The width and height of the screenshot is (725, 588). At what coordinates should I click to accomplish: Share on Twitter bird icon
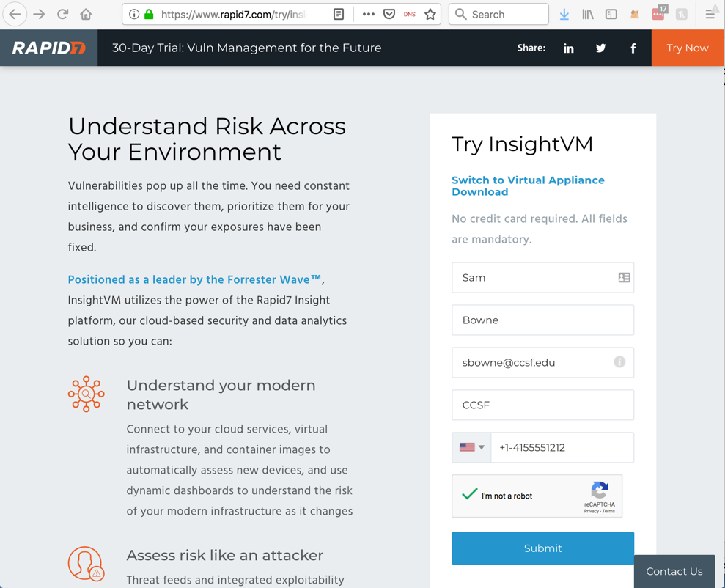pos(600,48)
